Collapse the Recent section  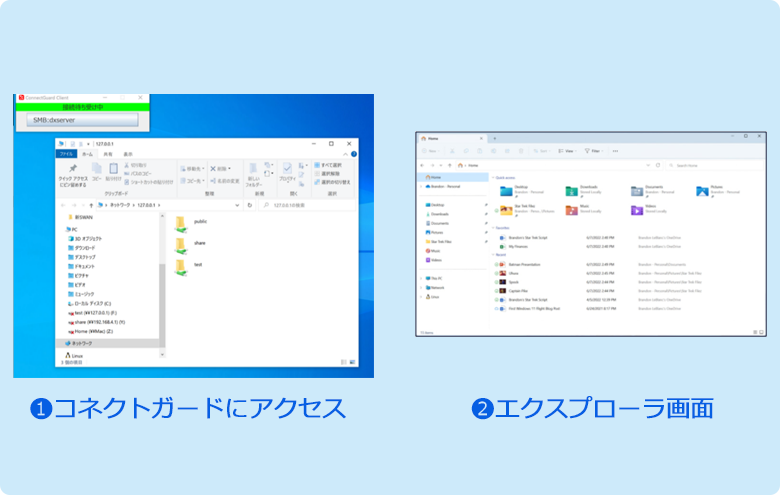pos(493,255)
